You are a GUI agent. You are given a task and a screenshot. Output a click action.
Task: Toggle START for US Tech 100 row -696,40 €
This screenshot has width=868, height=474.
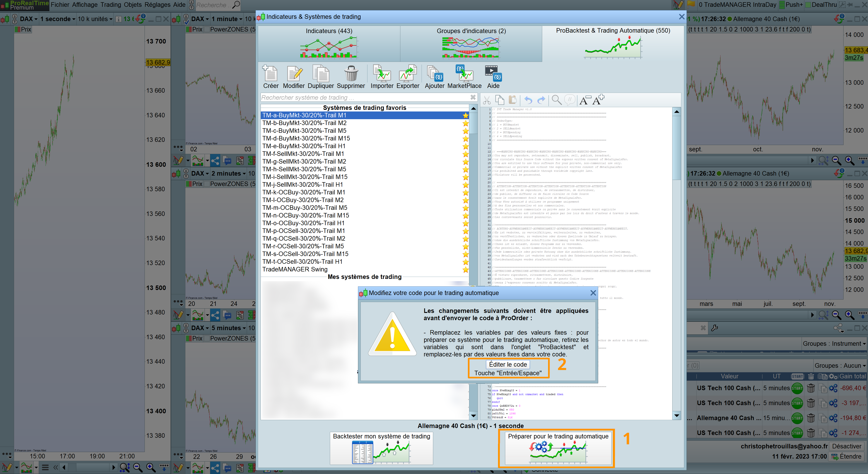click(x=797, y=388)
